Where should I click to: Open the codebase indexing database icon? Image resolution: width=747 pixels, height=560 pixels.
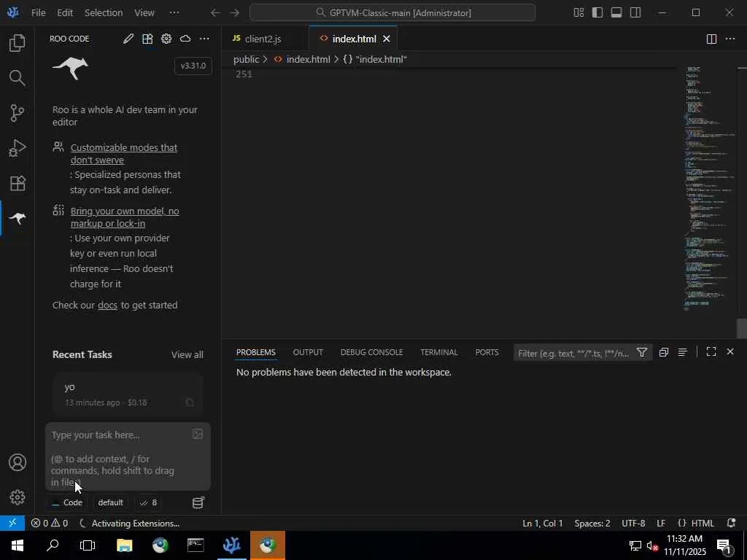click(x=198, y=502)
